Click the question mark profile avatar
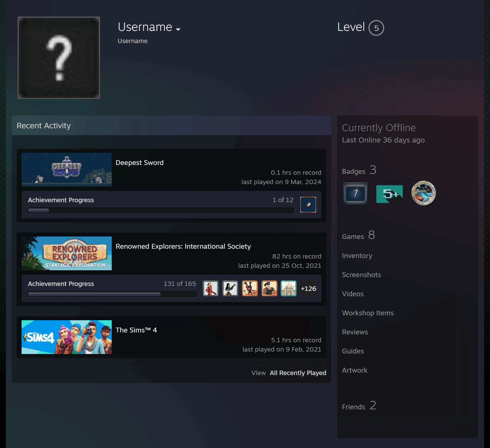490x448 pixels. [59, 58]
